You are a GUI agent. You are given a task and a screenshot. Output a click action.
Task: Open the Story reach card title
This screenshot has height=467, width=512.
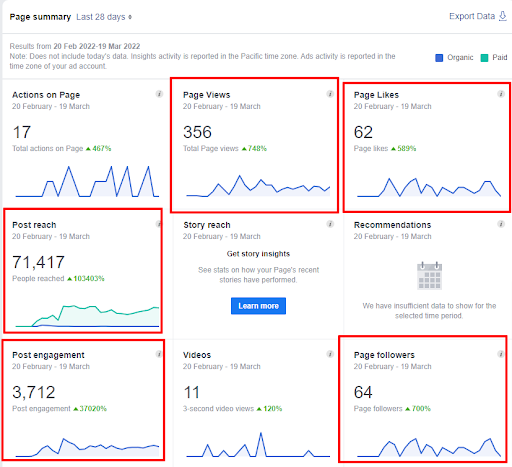207,225
